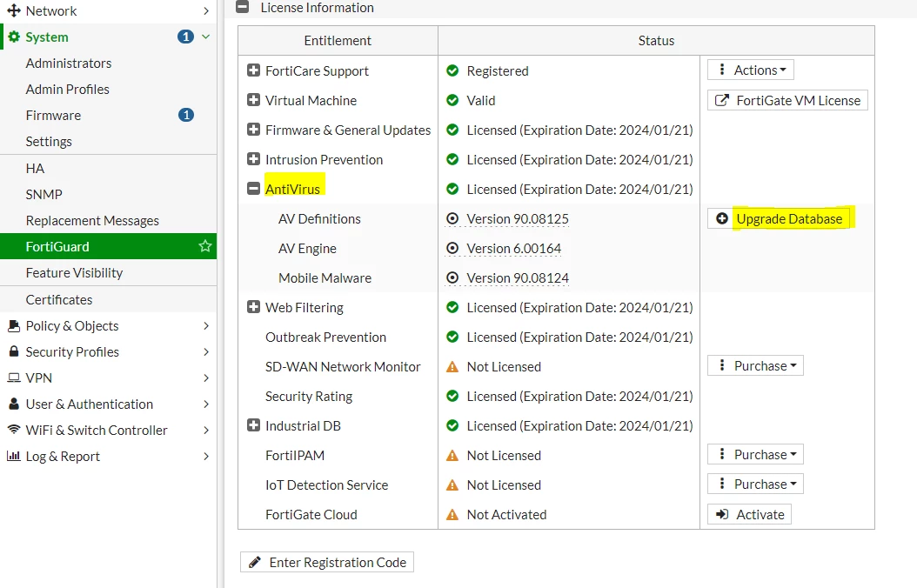Expand the Intrusion Prevention entitlement

click(253, 159)
